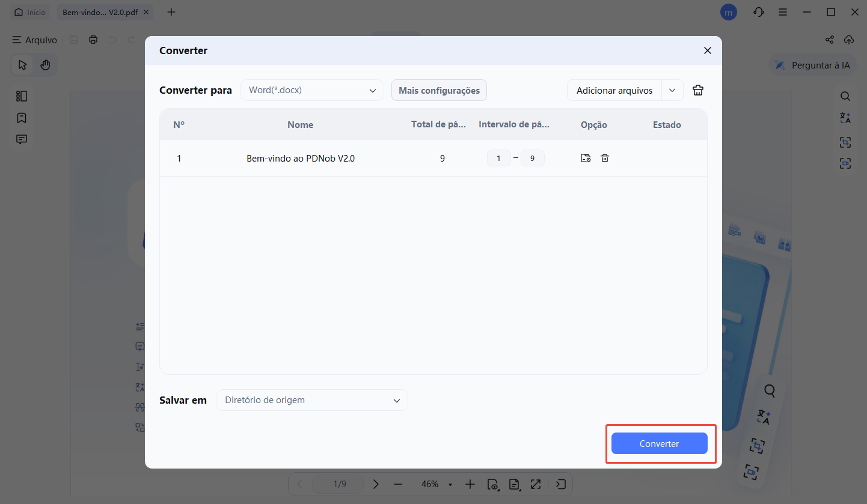The image size is (867, 504).
Task: Open the Adicionar arquivos dropdown arrow
Action: point(672,90)
